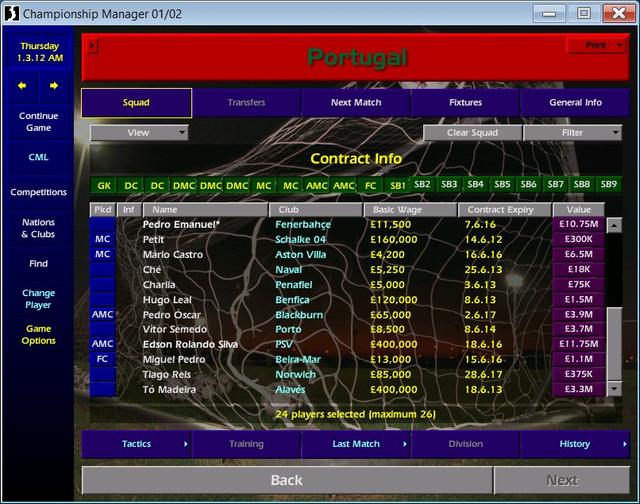640x504 pixels.
Task: Open club Blackburn
Action: tap(299, 315)
